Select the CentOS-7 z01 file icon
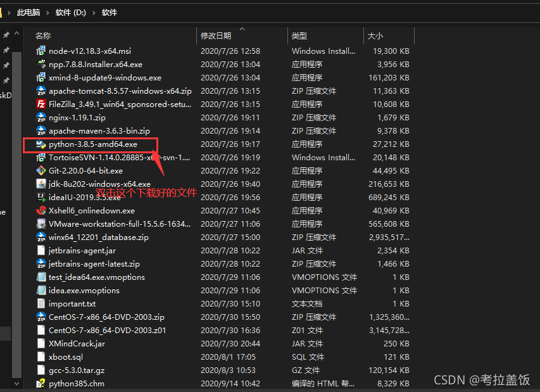The width and height of the screenshot is (540, 392). pos(41,331)
